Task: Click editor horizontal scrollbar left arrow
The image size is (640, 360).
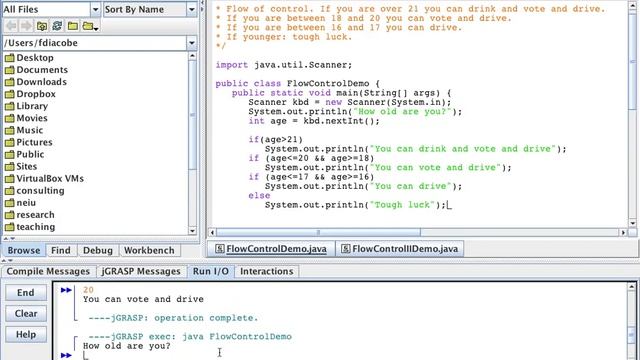Action: tap(212, 233)
